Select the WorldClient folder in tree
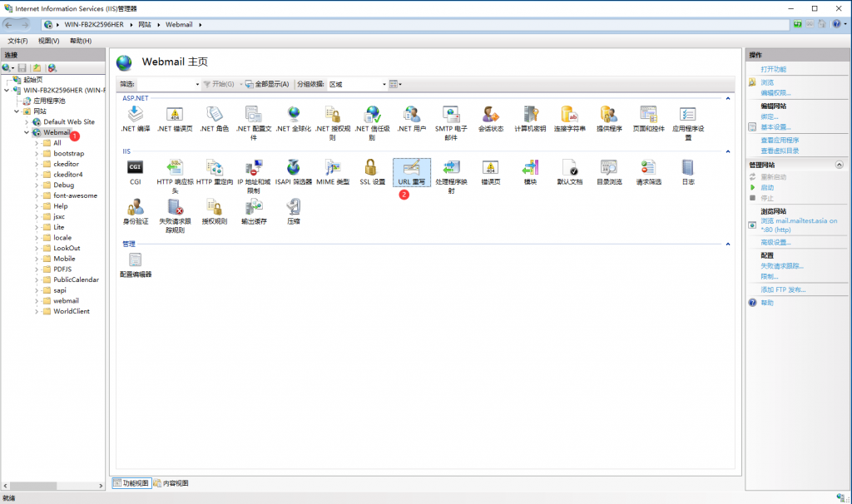The width and height of the screenshot is (852, 504). pyautogui.click(x=72, y=311)
